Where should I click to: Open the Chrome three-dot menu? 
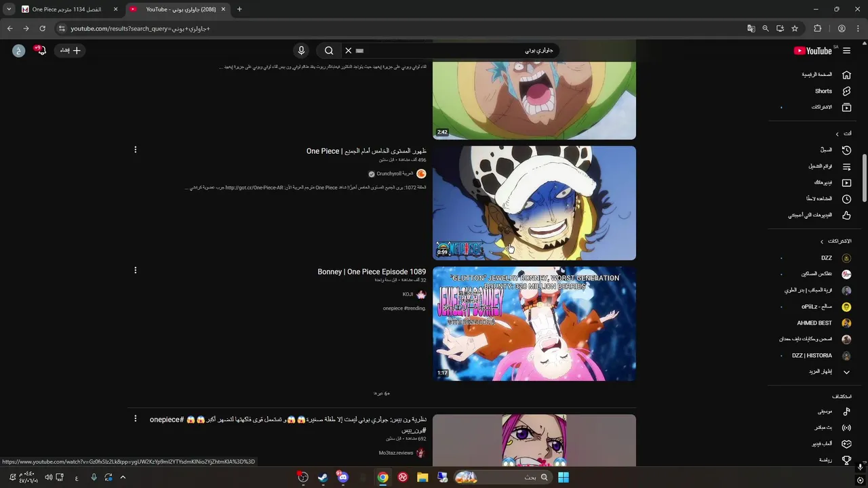point(859,28)
